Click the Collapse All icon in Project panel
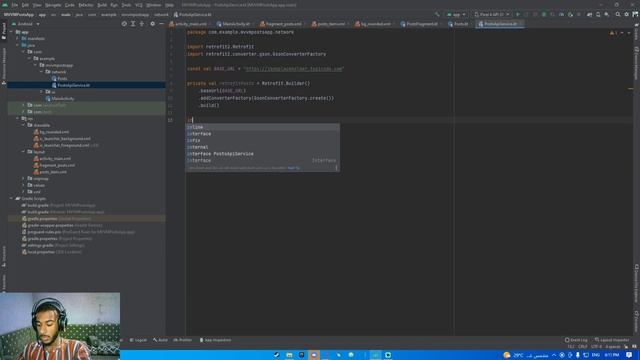Viewport: 640px width, 360px height. (142, 24)
